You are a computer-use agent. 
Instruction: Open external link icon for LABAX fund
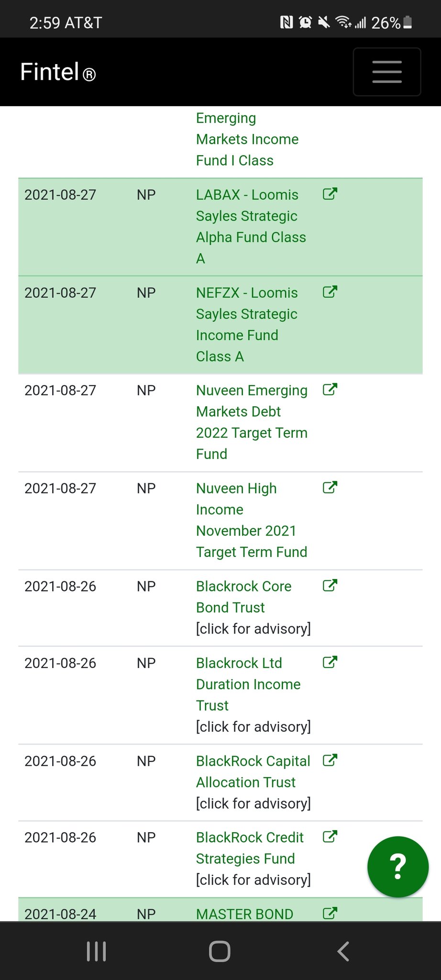pyautogui.click(x=330, y=194)
